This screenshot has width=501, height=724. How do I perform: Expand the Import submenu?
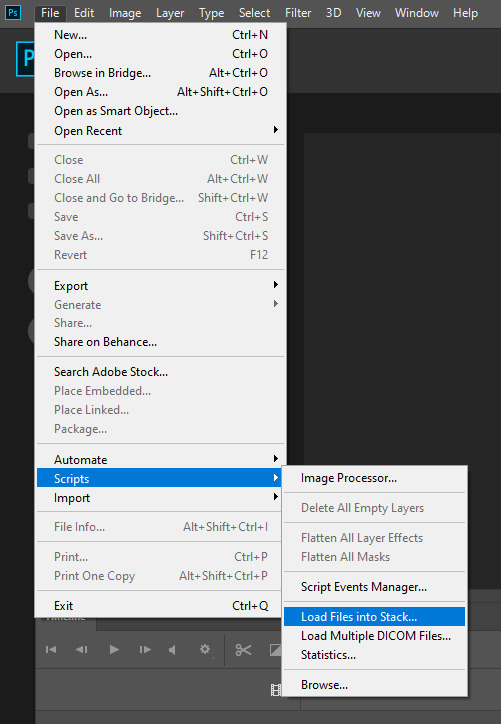[x=160, y=497]
